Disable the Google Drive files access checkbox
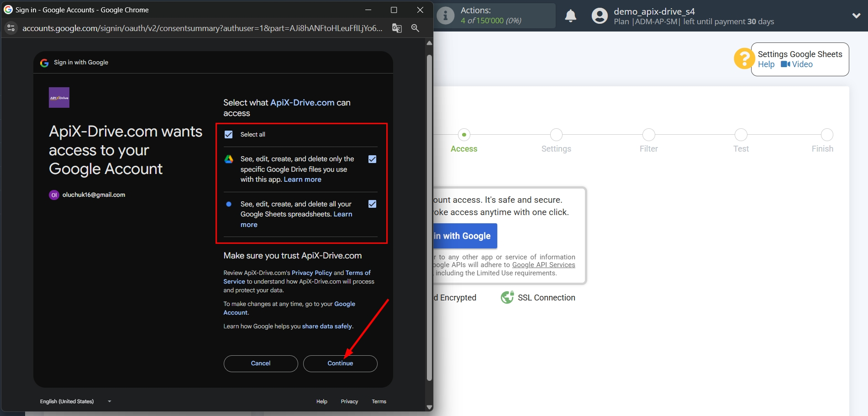 (x=372, y=159)
